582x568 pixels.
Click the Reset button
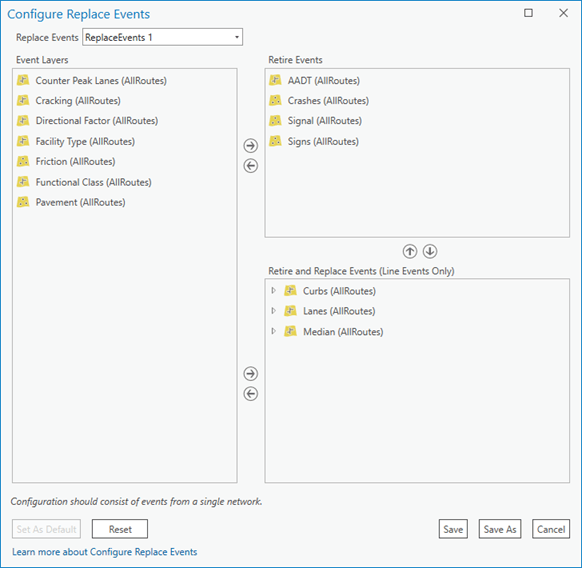coord(120,529)
